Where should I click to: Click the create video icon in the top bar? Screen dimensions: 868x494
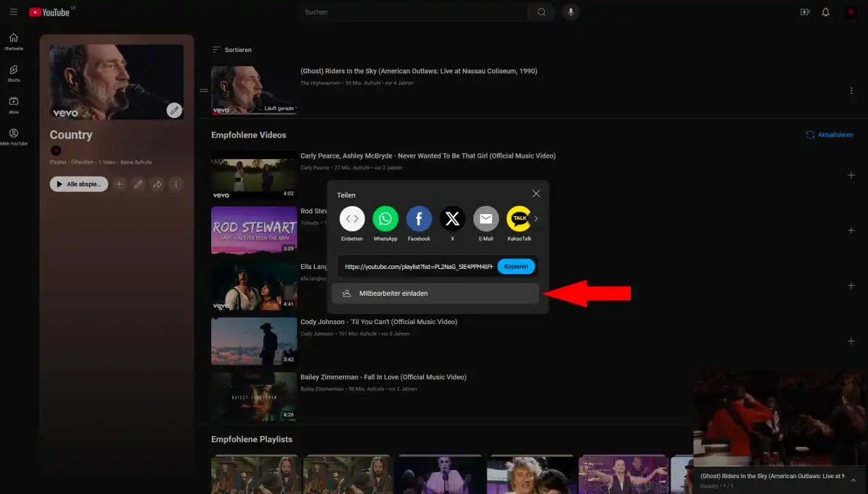click(804, 12)
